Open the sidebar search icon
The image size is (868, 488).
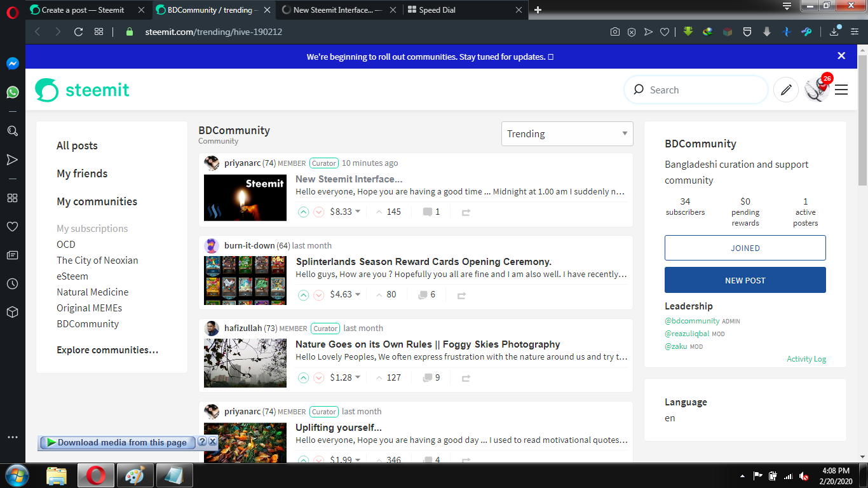(x=13, y=131)
